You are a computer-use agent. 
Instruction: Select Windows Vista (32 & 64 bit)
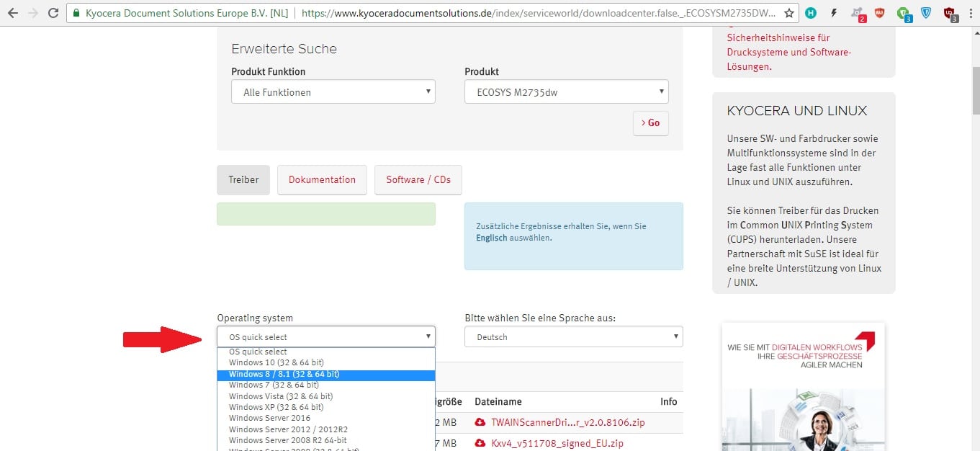326,396
